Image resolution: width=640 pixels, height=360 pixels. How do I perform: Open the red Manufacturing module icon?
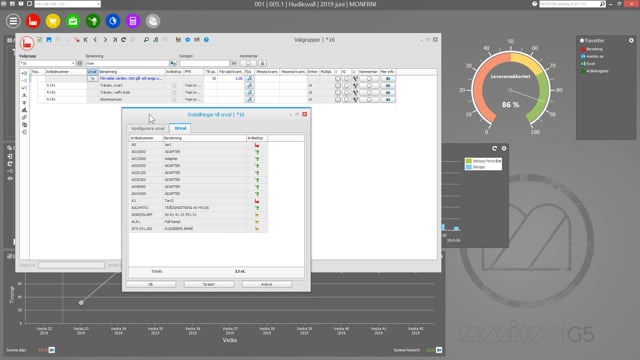click(33, 21)
